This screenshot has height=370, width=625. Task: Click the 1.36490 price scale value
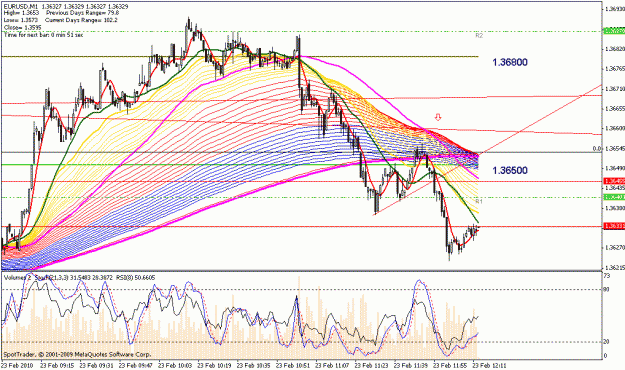pos(615,168)
